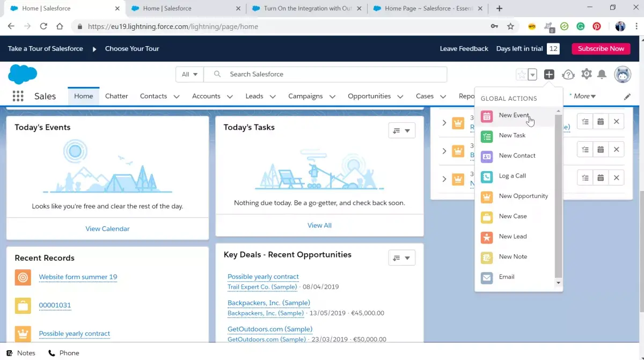The height and width of the screenshot is (360, 644).
Task: Open record 00001031 in Recent Records
Action: pos(55,305)
